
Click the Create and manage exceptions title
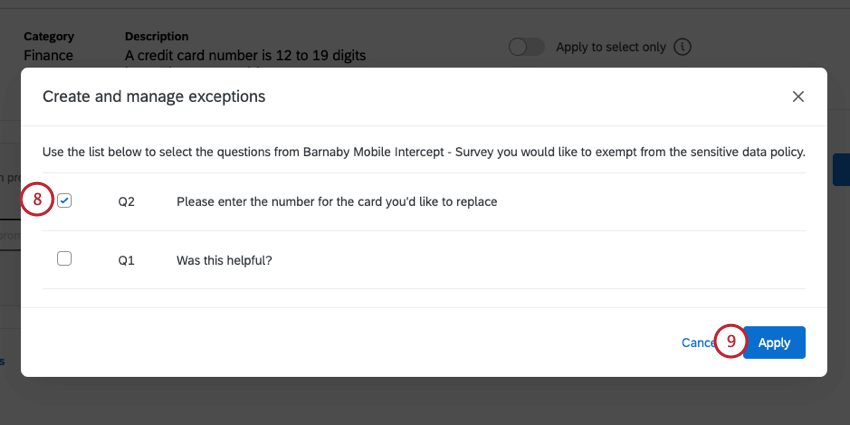pos(154,97)
